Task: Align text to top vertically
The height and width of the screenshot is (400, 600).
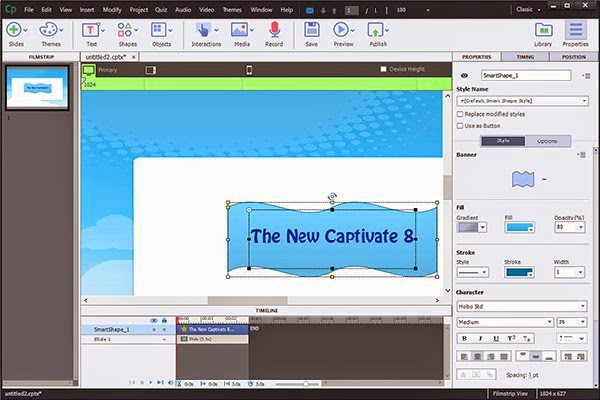Action: tap(523, 356)
